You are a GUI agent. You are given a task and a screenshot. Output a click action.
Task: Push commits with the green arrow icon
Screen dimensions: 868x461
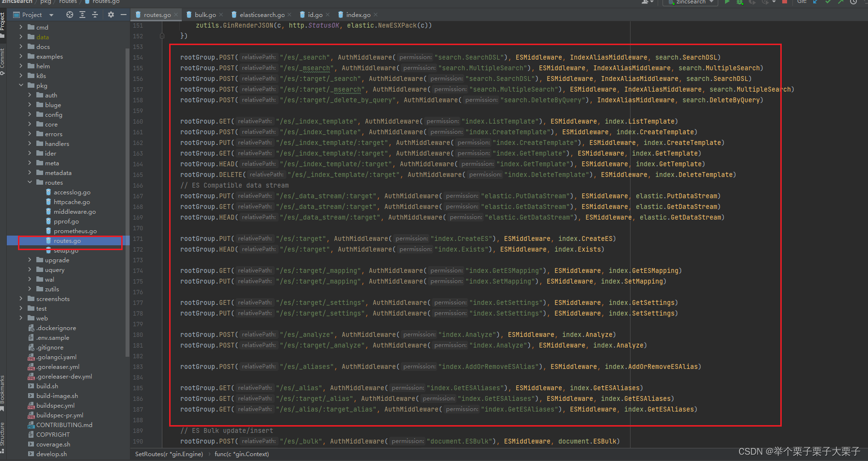pos(841,2)
